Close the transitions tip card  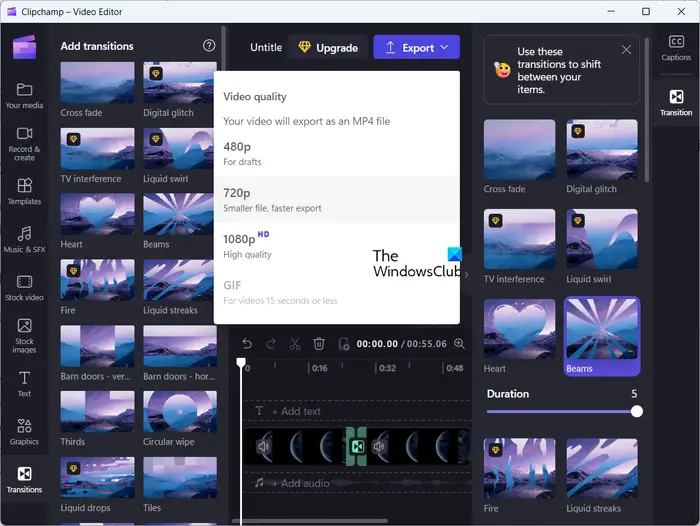(626, 50)
